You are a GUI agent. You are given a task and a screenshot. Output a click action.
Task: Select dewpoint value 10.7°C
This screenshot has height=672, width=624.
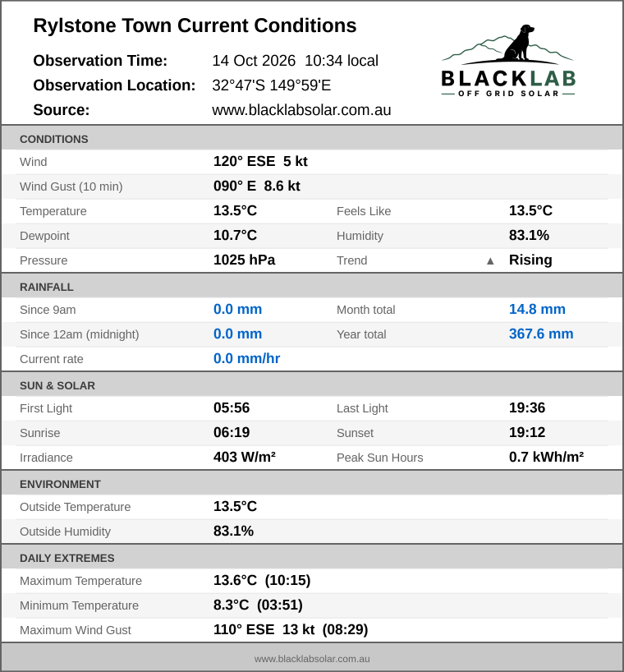pos(235,235)
